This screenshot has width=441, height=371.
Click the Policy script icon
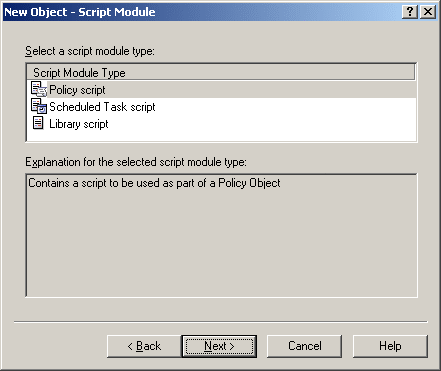[38, 89]
